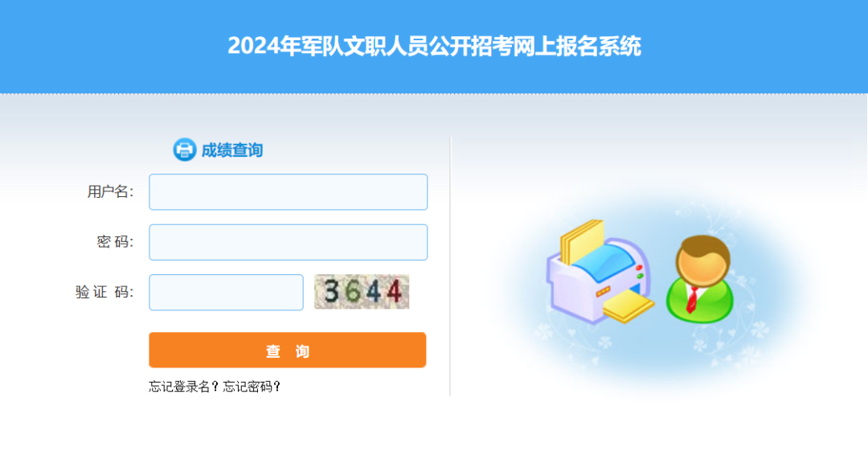Refresh the captcha image showing 3644
This screenshot has width=868, height=476.
[x=362, y=292]
